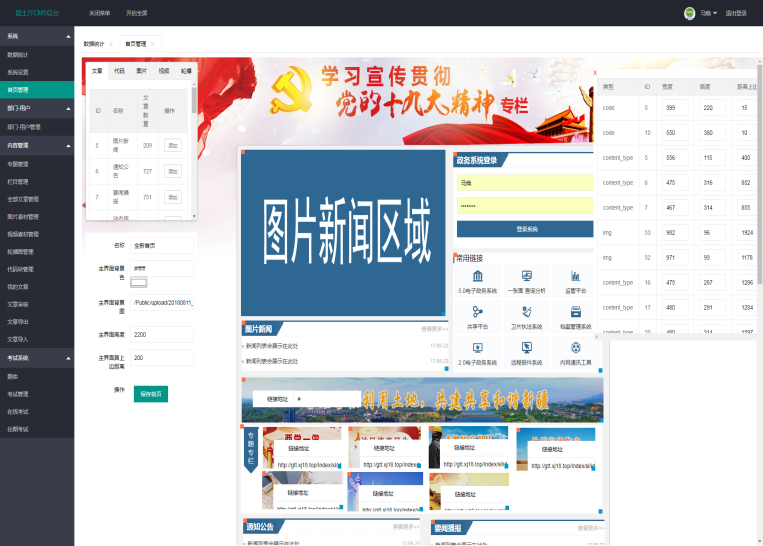The width and height of the screenshot is (763, 546).
Task: Open the 远程软件系统 cursor-screen icon
Action: [x=527, y=347]
